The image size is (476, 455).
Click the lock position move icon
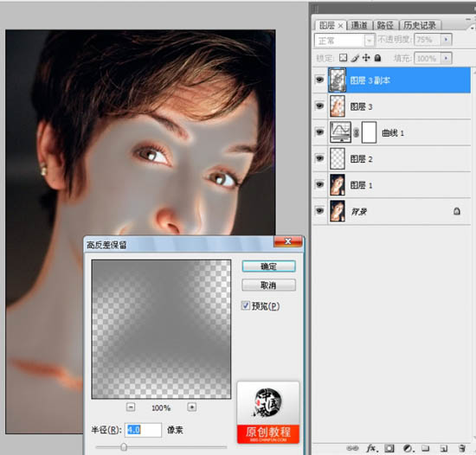click(366, 58)
